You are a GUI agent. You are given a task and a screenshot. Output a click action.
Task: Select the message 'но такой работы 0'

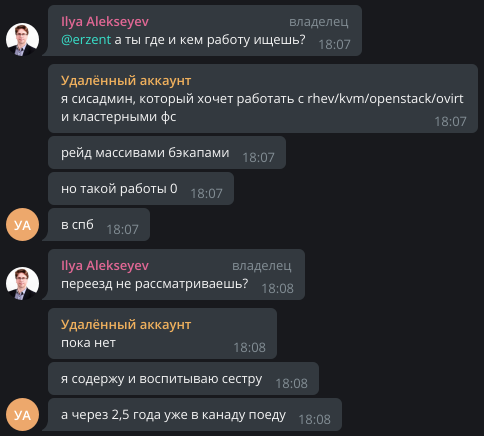point(141,188)
